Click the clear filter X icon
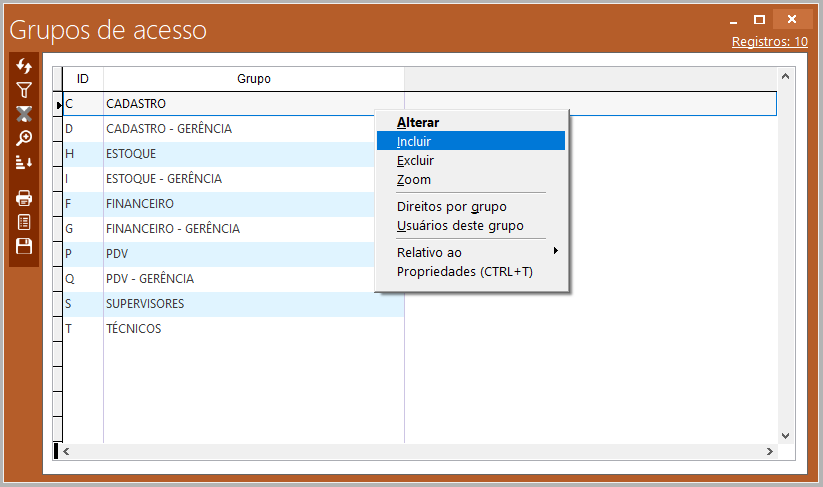 coord(24,114)
